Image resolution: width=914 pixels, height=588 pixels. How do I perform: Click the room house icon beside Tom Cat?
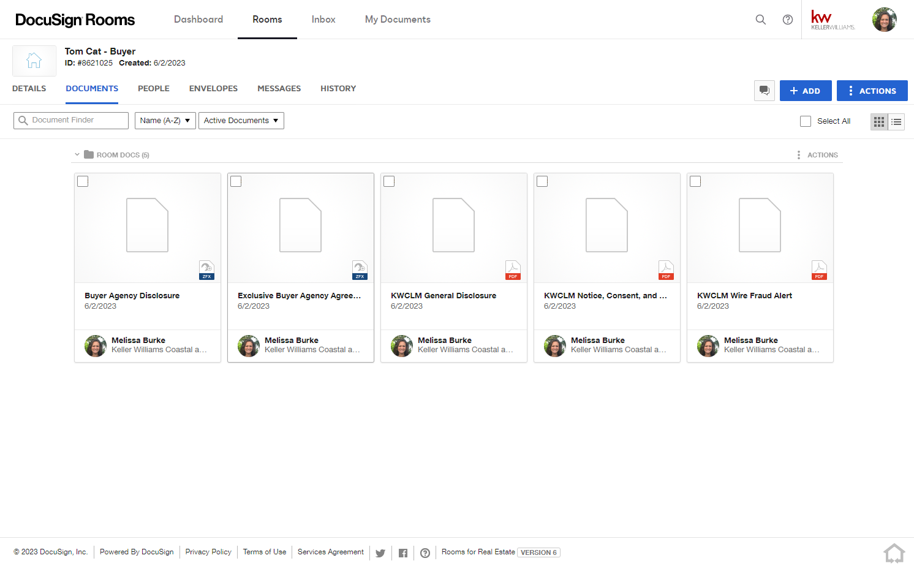[34, 61]
